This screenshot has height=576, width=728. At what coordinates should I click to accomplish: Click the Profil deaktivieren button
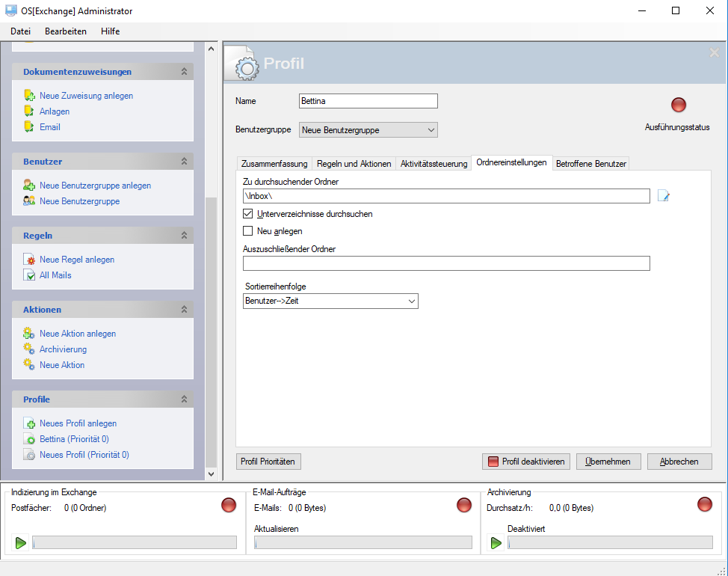526,462
